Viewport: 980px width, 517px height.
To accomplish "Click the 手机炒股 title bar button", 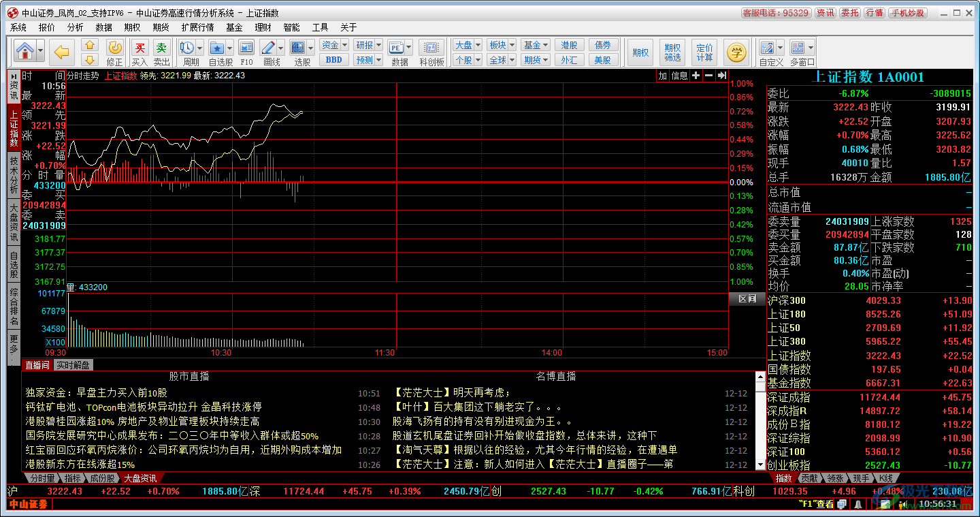I will coord(909,13).
